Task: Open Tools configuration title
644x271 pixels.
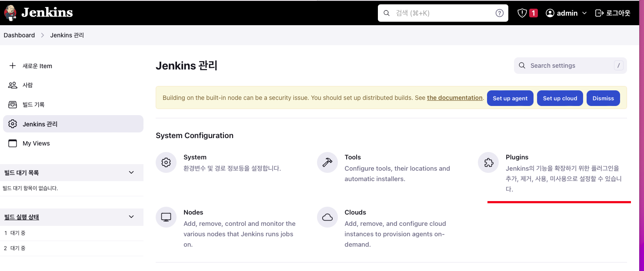Action: pos(353,157)
